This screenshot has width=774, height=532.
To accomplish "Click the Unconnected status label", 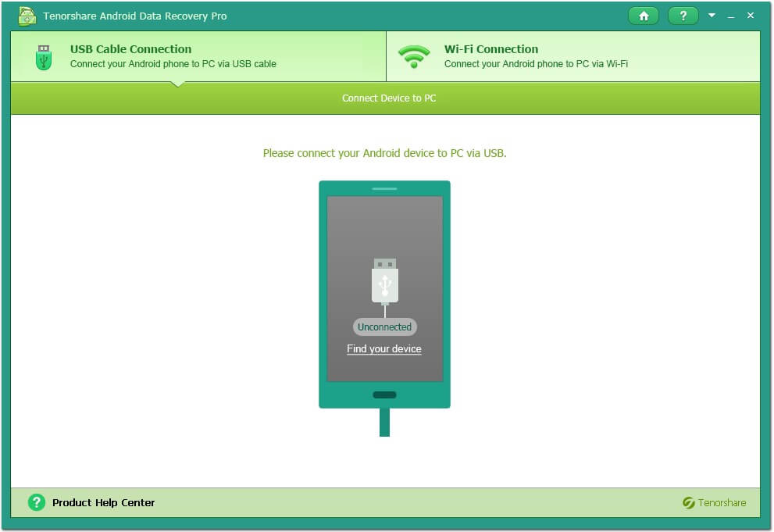I will [384, 327].
